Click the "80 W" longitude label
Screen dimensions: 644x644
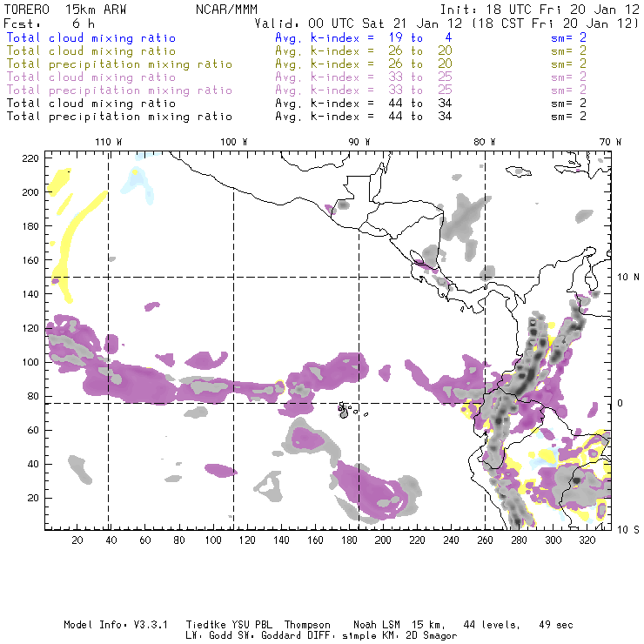pyautogui.click(x=485, y=142)
